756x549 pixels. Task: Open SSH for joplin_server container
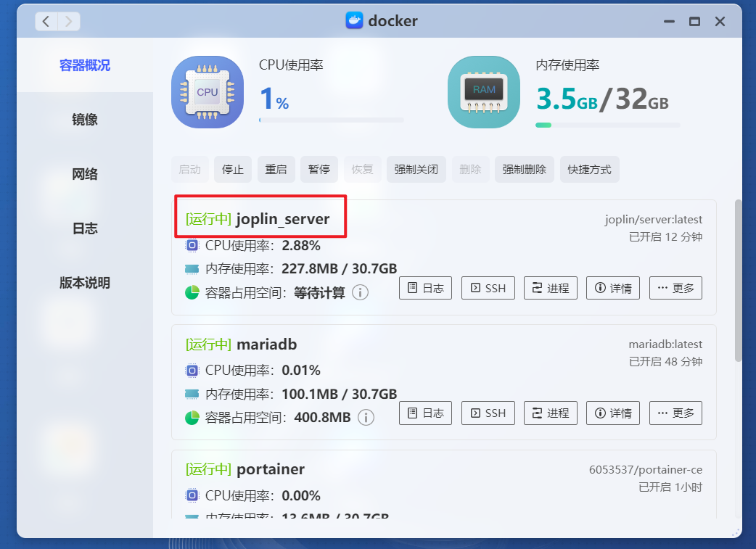(x=488, y=288)
